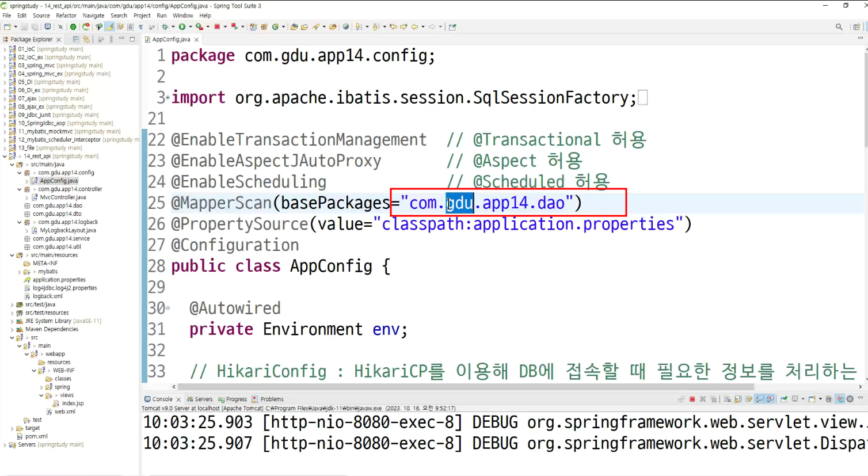Select MyLogbackLayout.java file
This screenshot has width=868, height=476.
(68, 230)
